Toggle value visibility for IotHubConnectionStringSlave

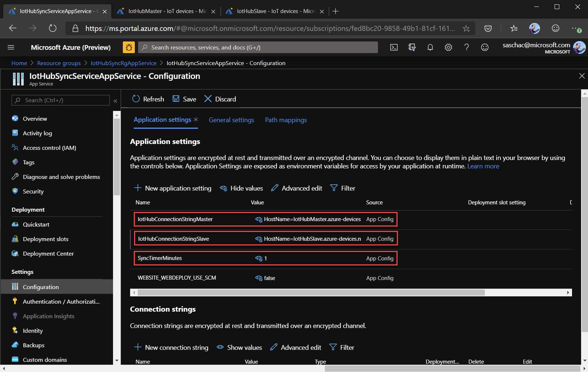pyautogui.click(x=258, y=239)
